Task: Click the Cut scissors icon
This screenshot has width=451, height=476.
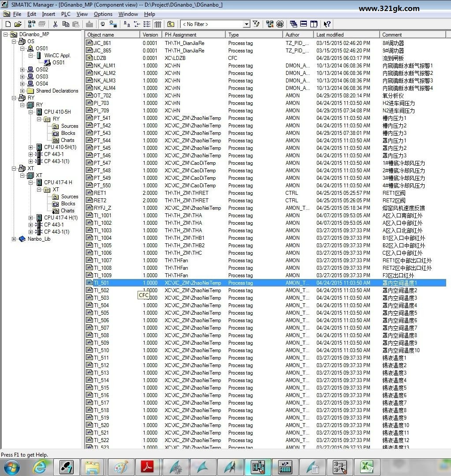Action: point(55,24)
